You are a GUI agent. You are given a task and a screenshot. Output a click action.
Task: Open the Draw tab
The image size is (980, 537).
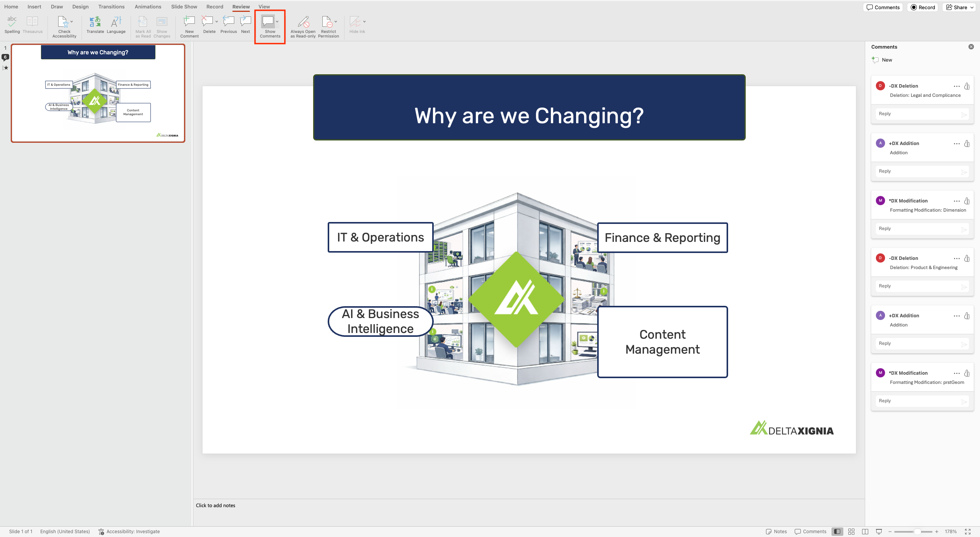57,7
